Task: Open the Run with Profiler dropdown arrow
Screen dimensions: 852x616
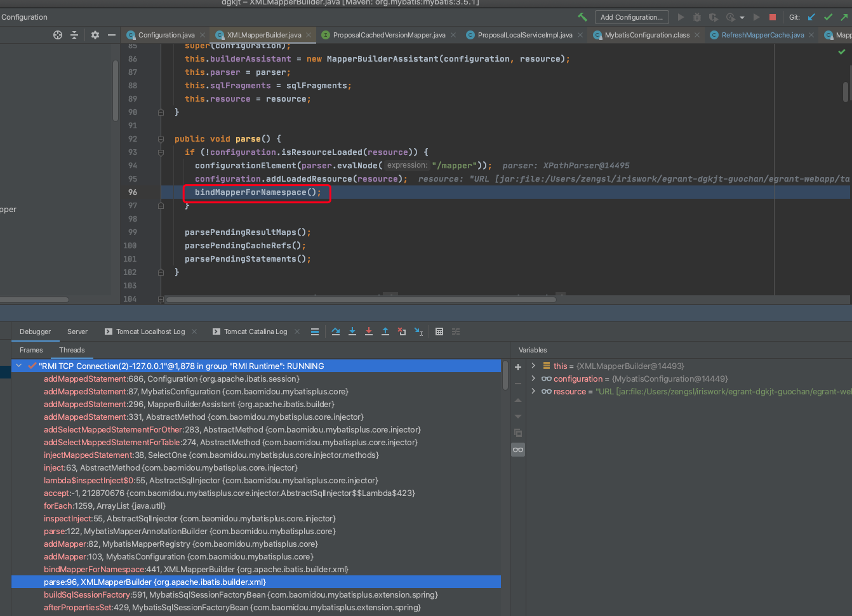Action: click(x=742, y=18)
